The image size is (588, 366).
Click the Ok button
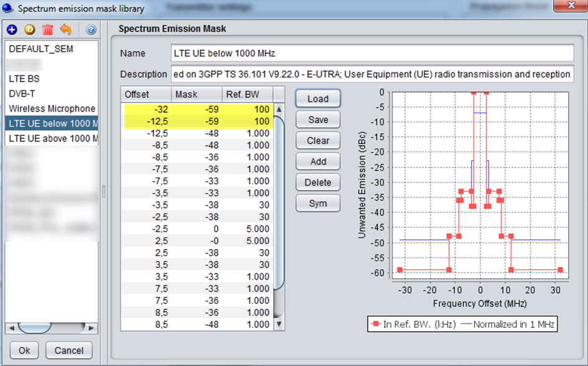pyautogui.click(x=24, y=350)
